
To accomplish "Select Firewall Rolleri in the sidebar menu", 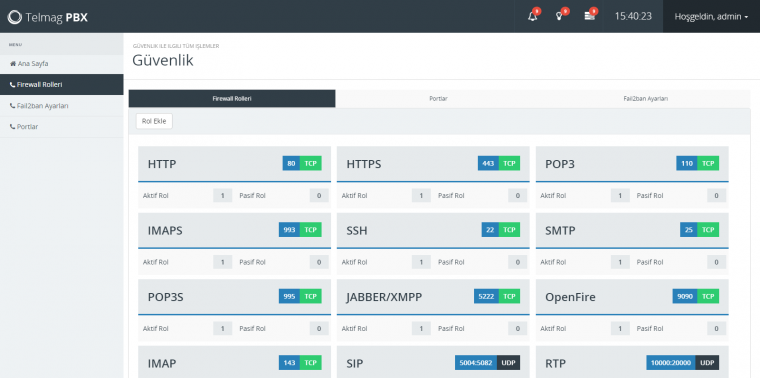I will (62, 84).
